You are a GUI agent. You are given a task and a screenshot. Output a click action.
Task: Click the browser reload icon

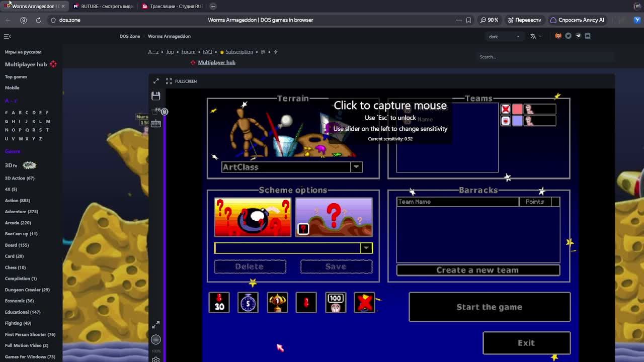click(38, 20)
